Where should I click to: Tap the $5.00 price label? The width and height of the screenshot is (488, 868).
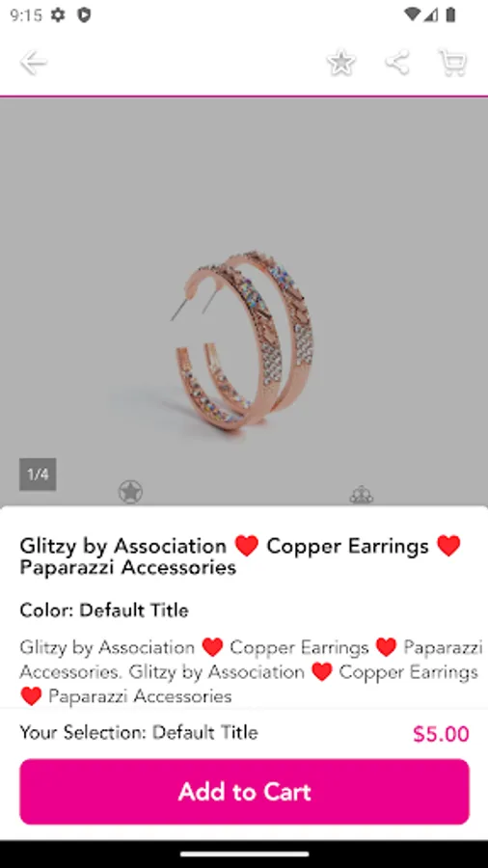click(x=441, y=734)
